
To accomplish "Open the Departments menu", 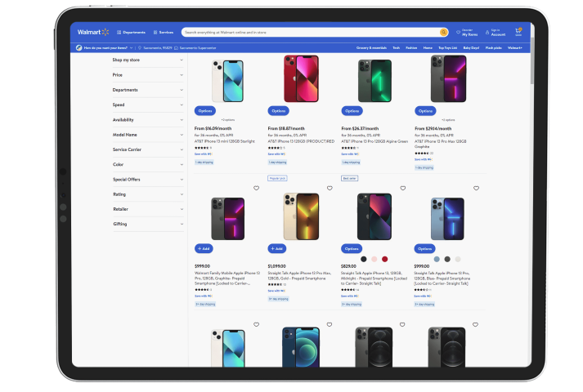I will point(131,33).
